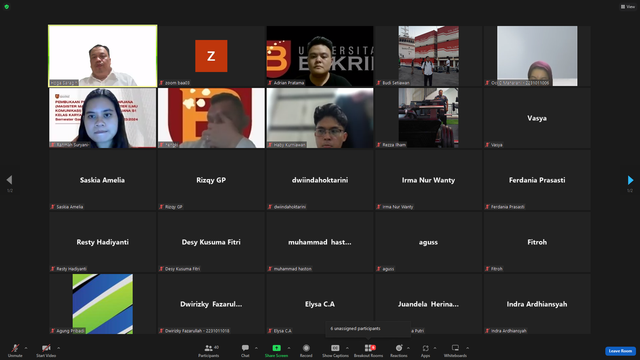
Task: Open Whiteboards
Action: (455, 350)
